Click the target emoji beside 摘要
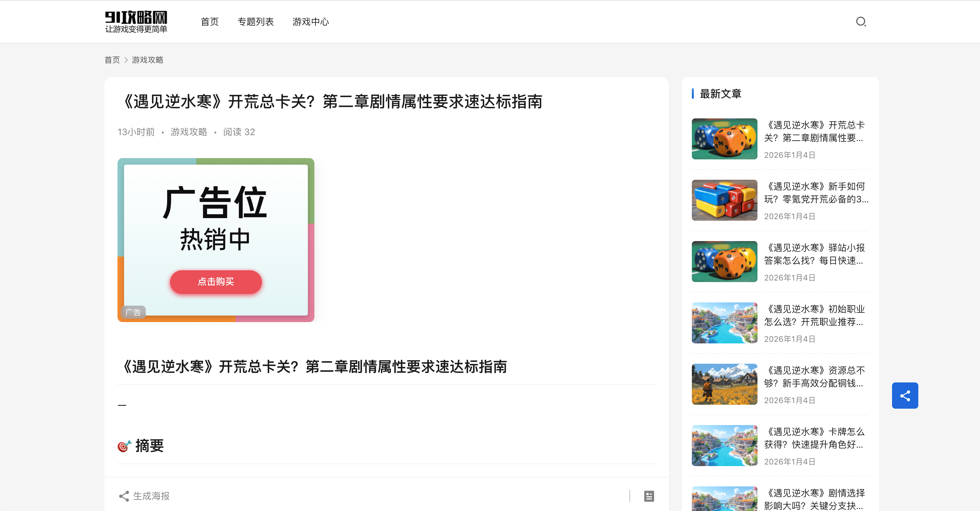The width and height of the screenshot is (980, 511). coord(124,446)
